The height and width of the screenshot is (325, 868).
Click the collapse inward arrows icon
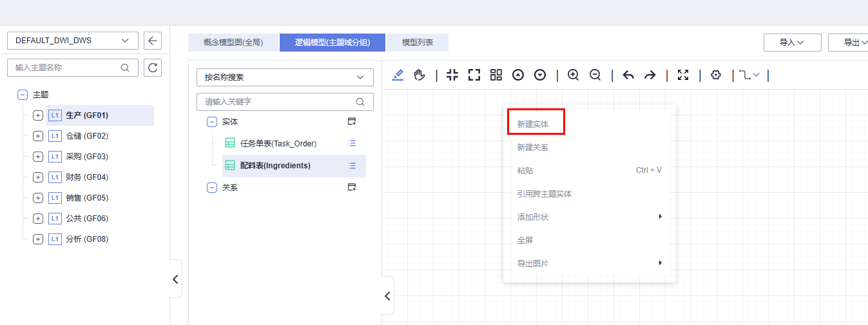coord(452,75)
